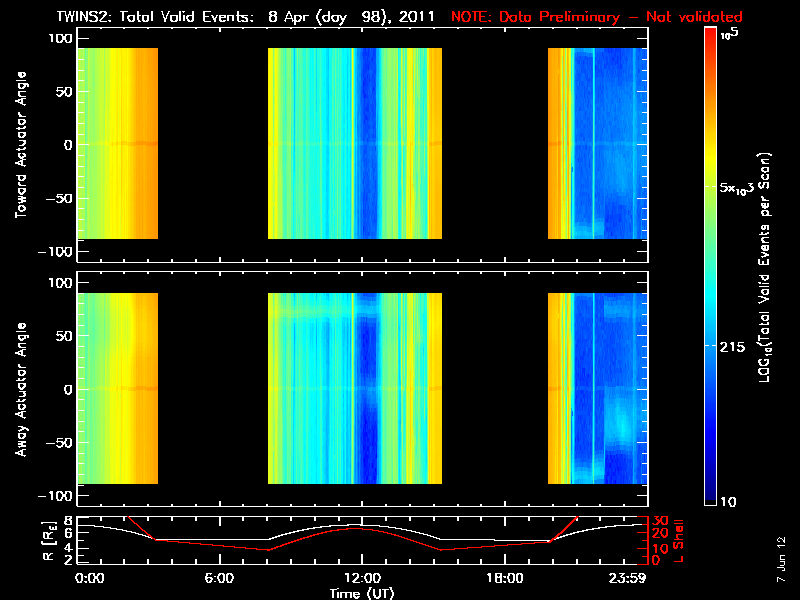Click the red '30' L Shell tick label

coord(661,520)
